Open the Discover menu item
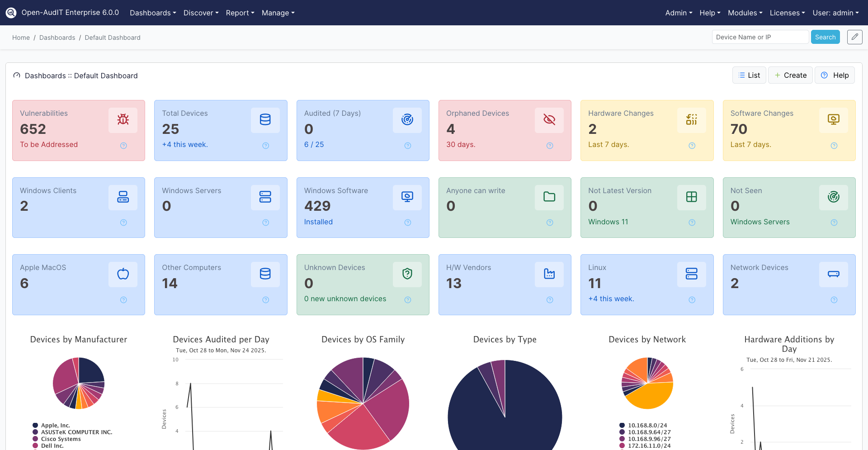The width and height of the screenshot is (868, 450). [x=200, y=13]
